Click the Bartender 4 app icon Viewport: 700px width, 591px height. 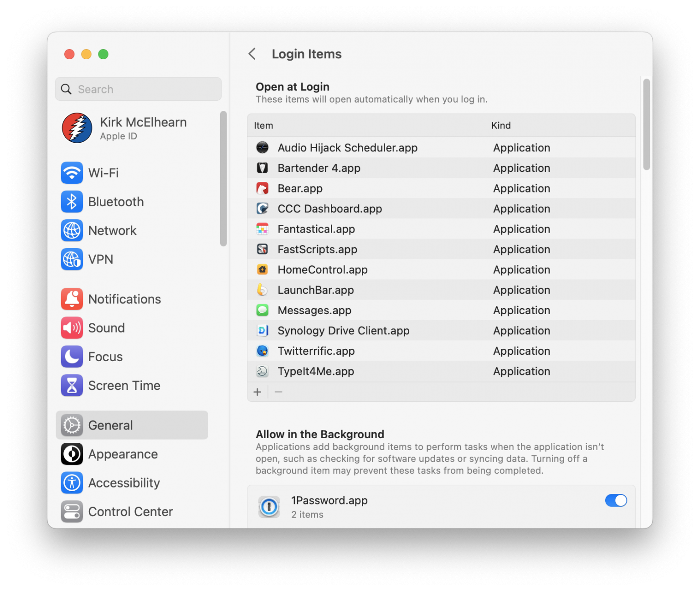(262, 168)
